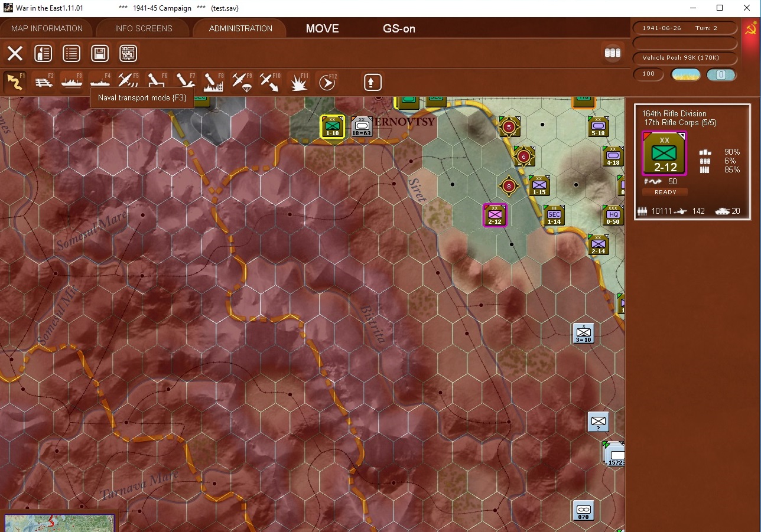The width and height of the screenshot is (761, 532).
Task: Select the SEC 1-14 unit counter
Action: (x=554, y=216)
